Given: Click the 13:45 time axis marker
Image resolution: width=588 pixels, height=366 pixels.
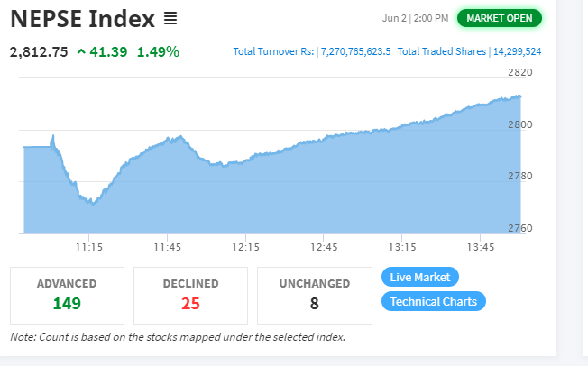Looking at the screenshot, I should click(481, 247).
